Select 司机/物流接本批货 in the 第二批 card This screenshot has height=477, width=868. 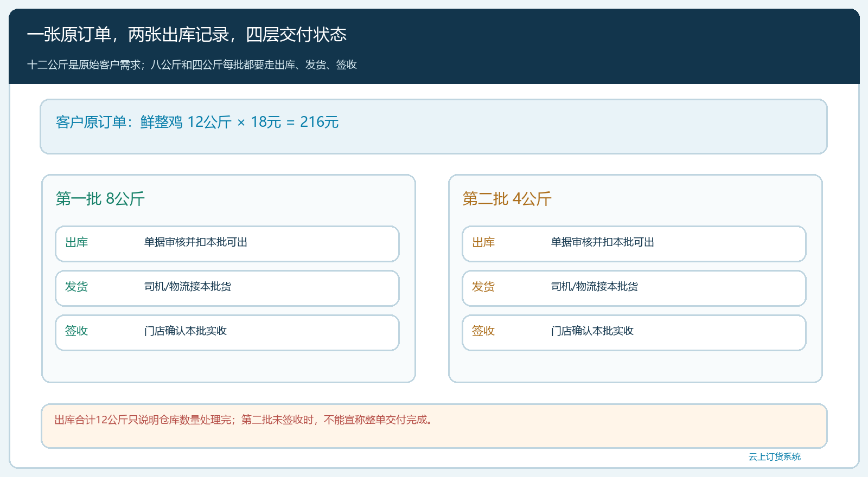pyautogui.click(x=595, y=287)
